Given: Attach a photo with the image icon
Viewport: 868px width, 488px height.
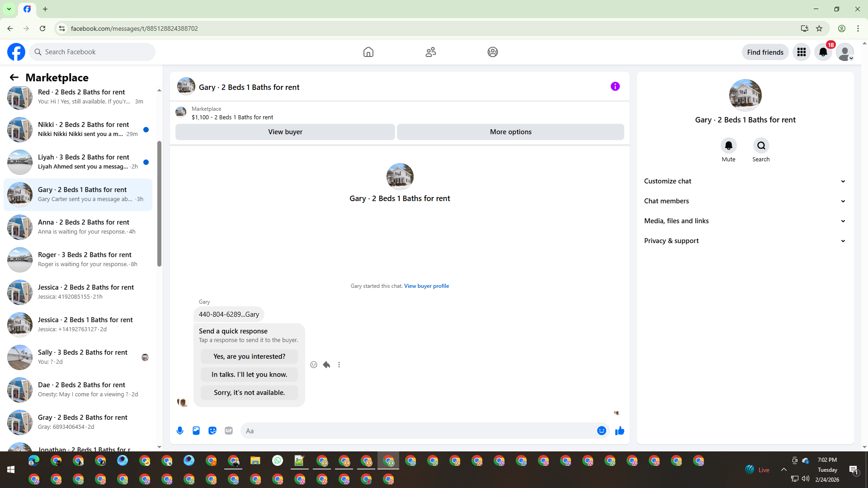Looking at the screenshot, I should [x=196, y=431].
